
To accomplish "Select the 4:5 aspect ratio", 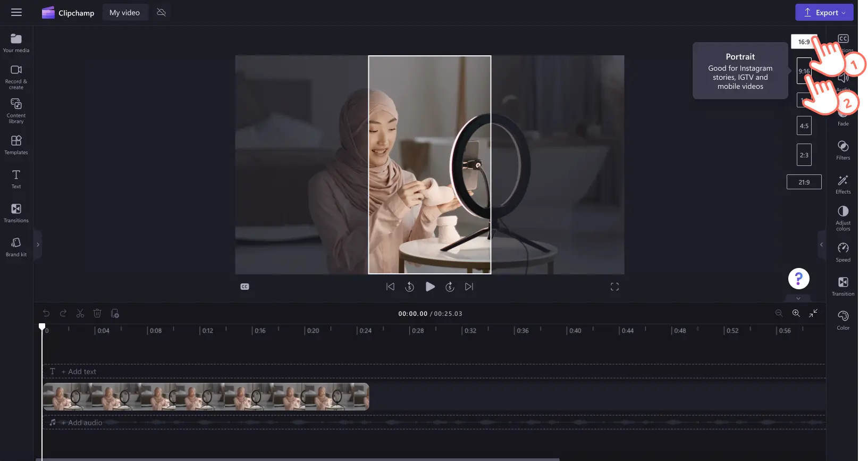I will pos(804,126).
